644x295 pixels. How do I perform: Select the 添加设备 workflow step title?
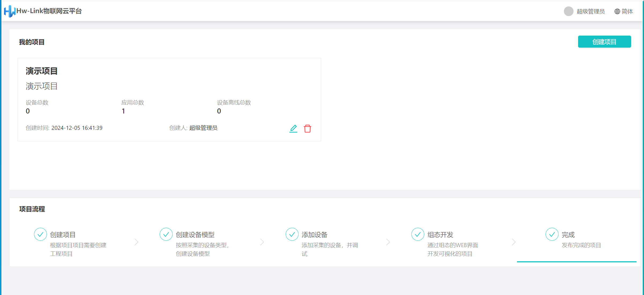(x=315, y=235)
